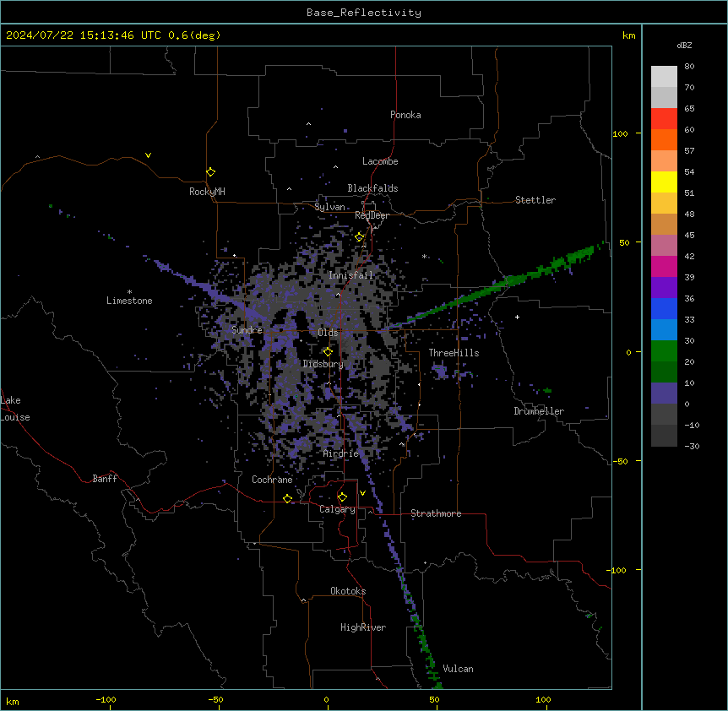728x711 pixels.
Task: Click the Stettler city label
Action: click(535, 200)
